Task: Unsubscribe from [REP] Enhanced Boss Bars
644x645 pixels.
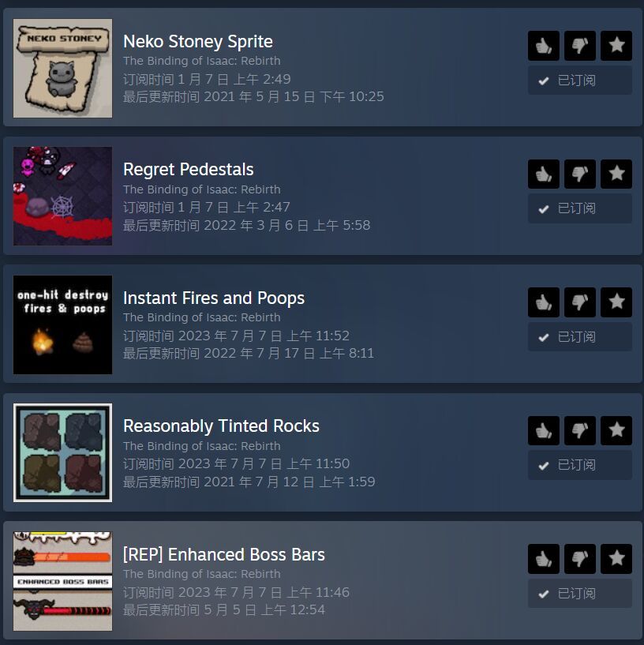Action: [580, 594]
